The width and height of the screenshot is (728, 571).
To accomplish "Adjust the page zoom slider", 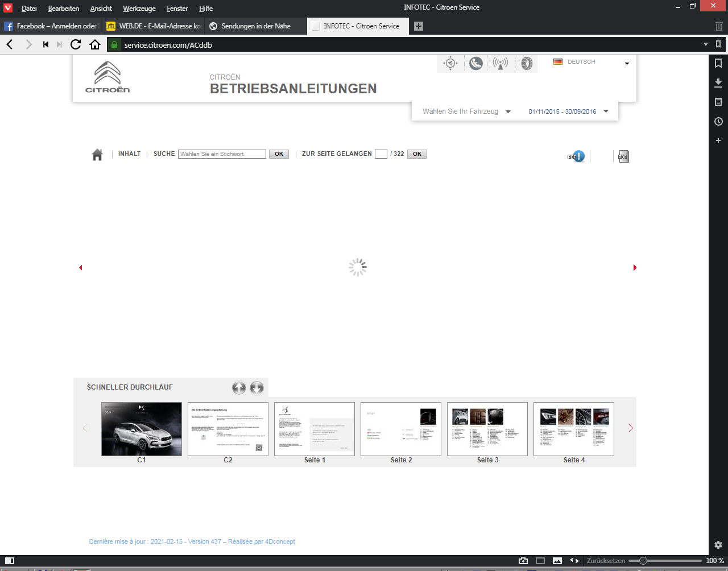I will point(665,561).
